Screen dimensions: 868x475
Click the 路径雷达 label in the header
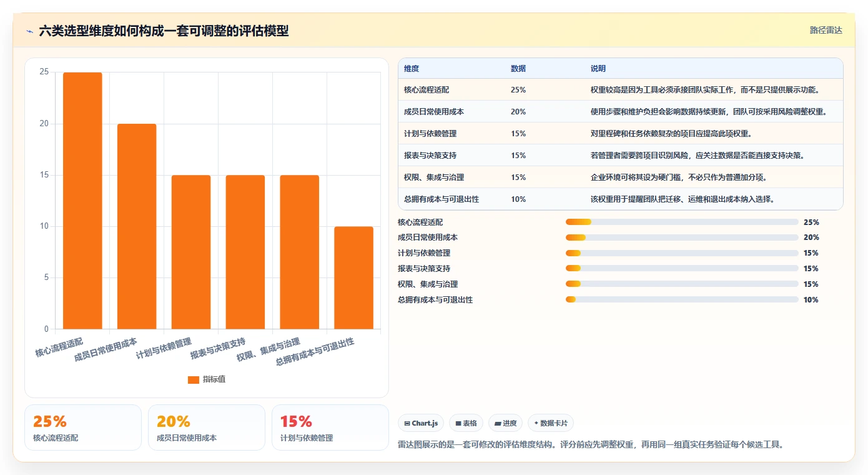[x=826, y=30]
